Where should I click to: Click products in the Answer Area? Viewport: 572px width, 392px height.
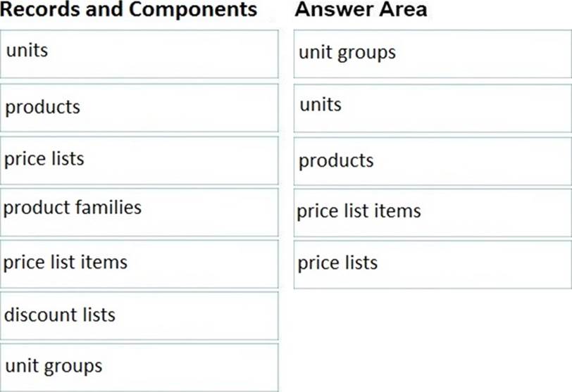pyautogui.click(x=432, y=161)
